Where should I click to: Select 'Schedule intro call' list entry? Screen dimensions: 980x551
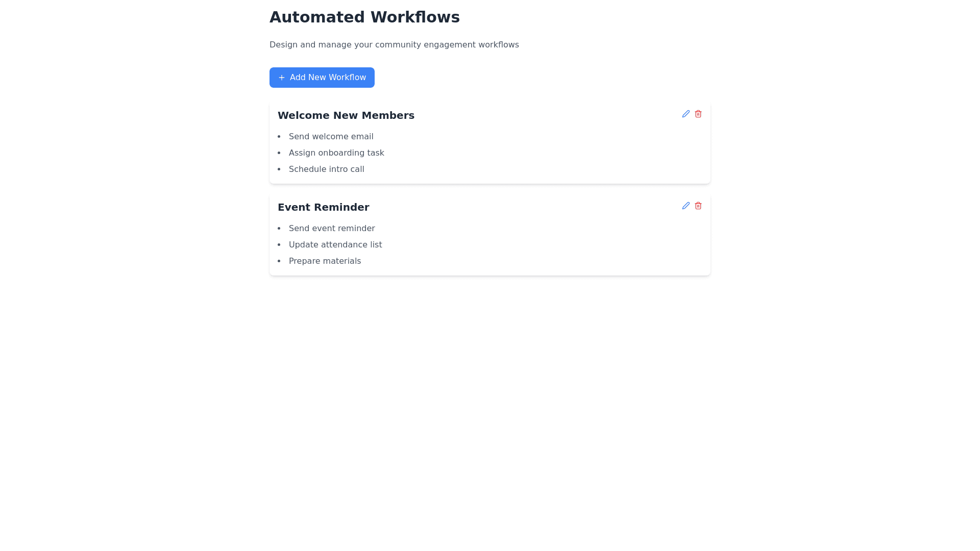(x=326, y=169)
